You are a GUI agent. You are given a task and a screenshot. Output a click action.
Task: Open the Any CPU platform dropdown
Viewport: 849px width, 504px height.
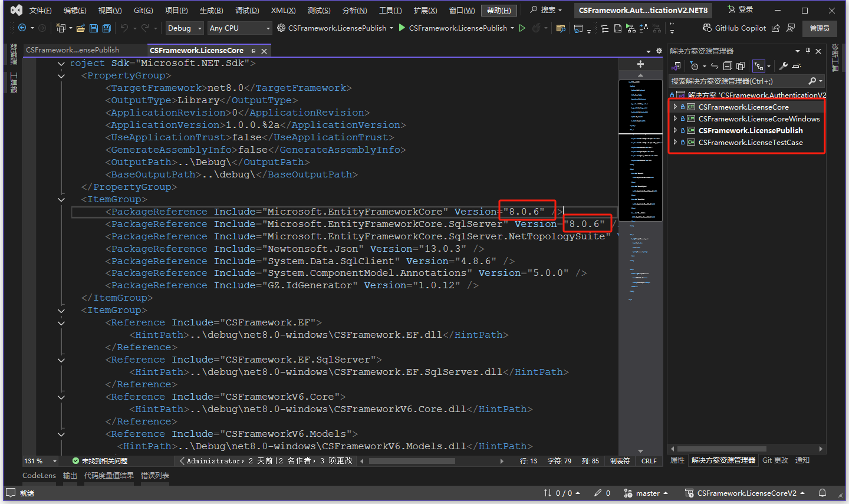pyautogui.click(x=239, y=28)
